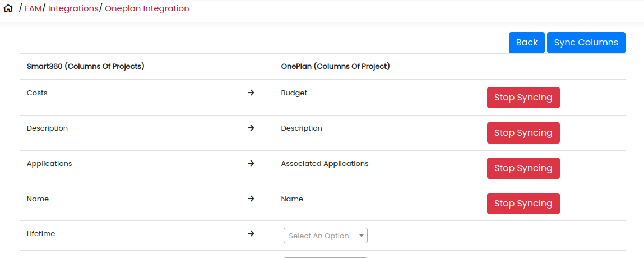Select the OnePlan Columns Of Project header
Screen dimensions: 644x258
(335, 66)
